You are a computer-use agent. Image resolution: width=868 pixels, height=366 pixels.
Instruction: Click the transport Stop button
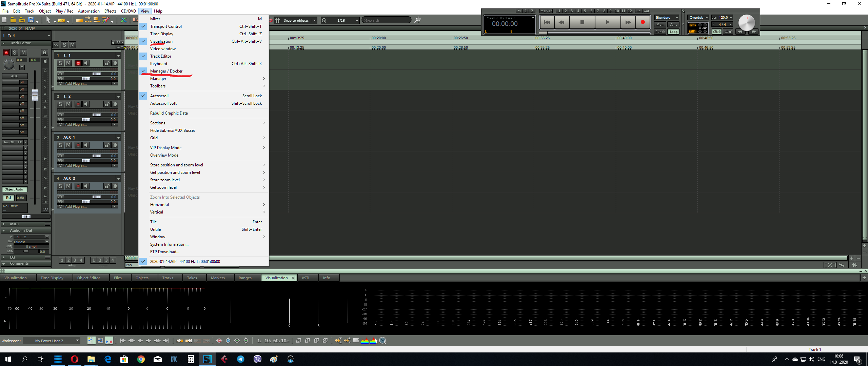point(582,22)
